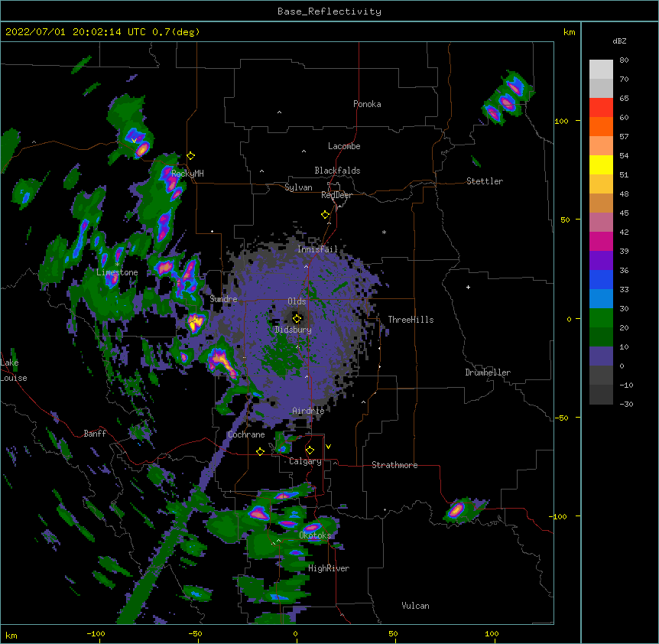659x644 pixels.
Task: Click the white caret marker below Innisfail
Action: (x=306, y=266)
